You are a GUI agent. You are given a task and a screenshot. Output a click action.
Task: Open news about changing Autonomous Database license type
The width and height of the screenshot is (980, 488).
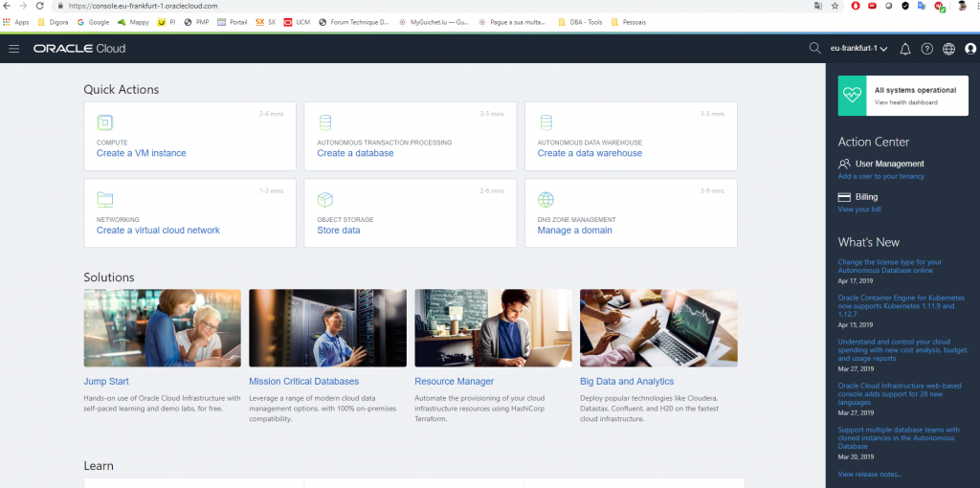(x=890, y=266)
